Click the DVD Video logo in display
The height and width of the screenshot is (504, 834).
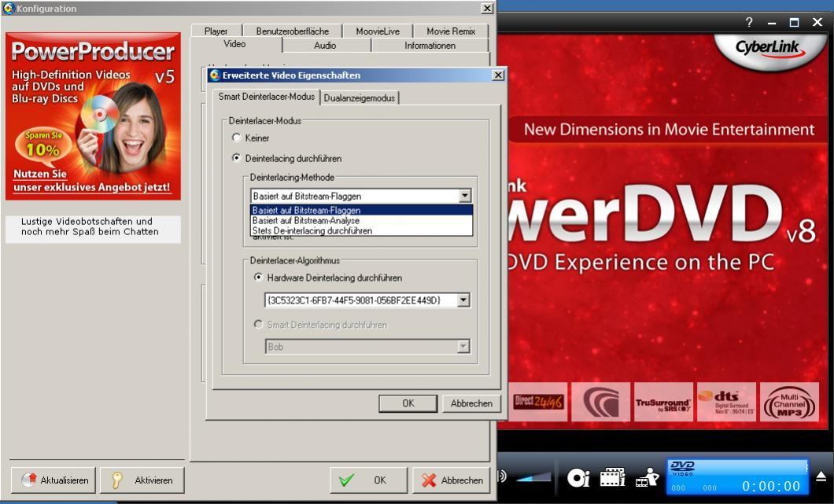(x=682, y=468)
